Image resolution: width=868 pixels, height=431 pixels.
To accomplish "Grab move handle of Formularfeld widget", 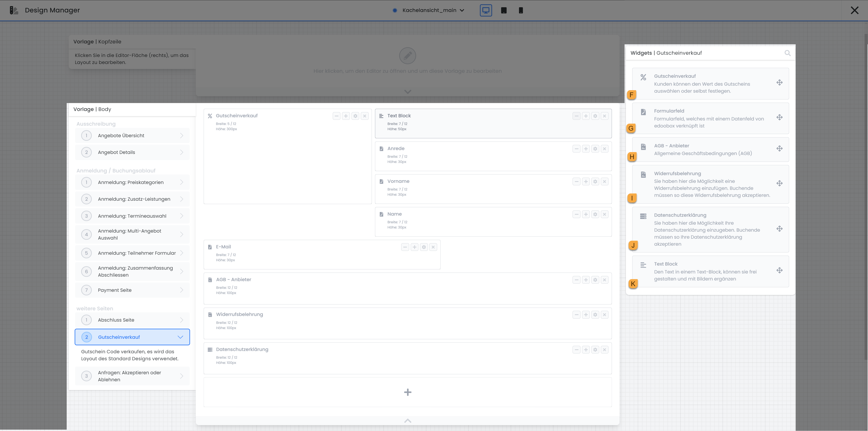I will pyautogui.click(x=779, y=117).
